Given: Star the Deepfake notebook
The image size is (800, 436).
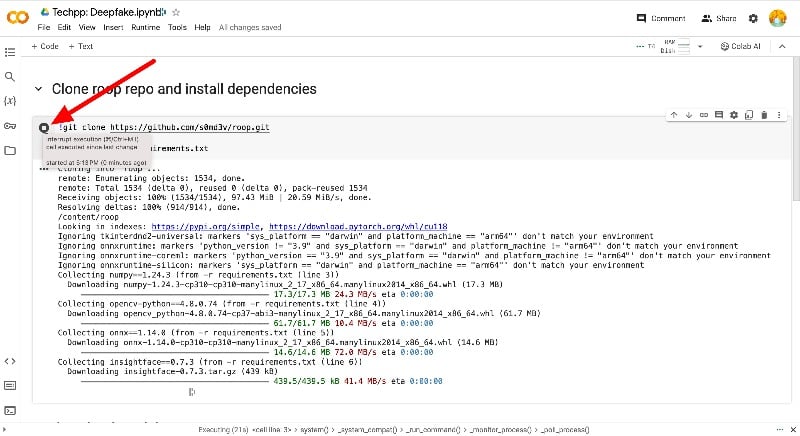Looking at the screenshot, I should 176,12.
